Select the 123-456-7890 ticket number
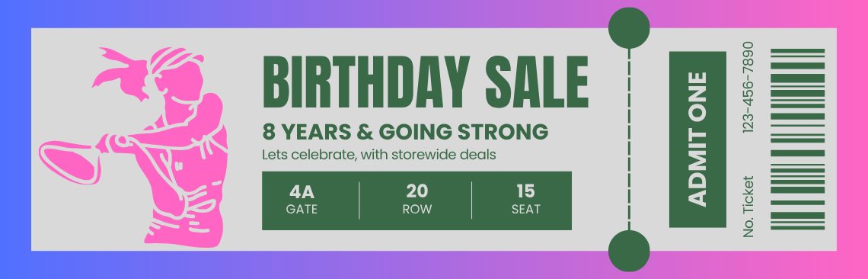The image size is (868, 279). pyautogui.click(x=748, y=87)
